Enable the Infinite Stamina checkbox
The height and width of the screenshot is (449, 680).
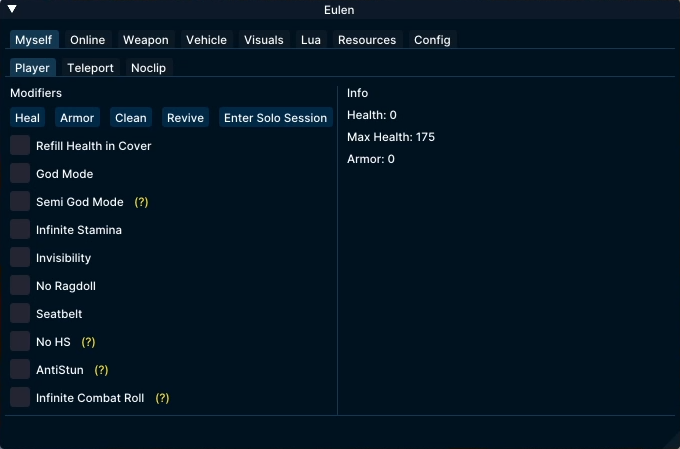click(x=20, y=229)
